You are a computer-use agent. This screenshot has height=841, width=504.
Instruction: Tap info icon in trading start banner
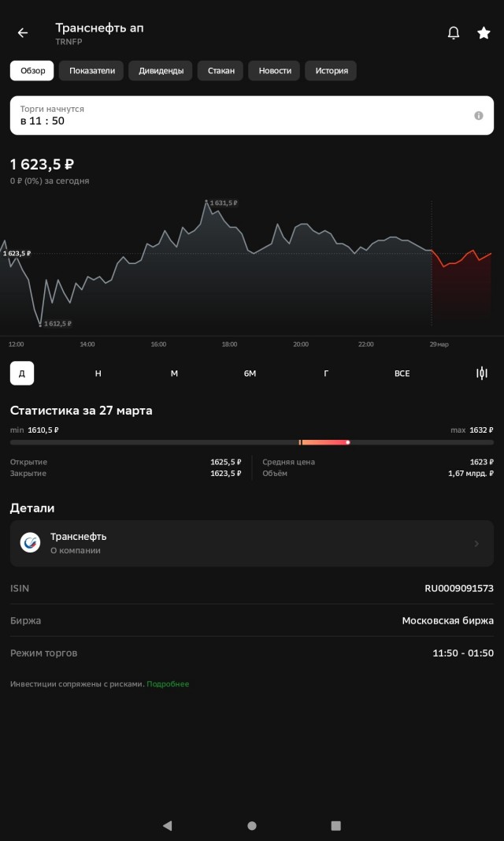[x=478, y=115]
